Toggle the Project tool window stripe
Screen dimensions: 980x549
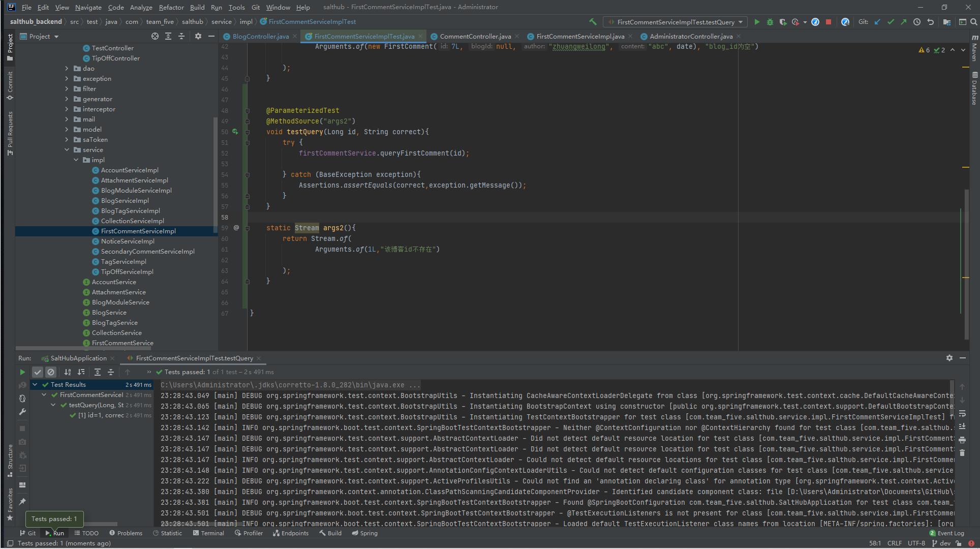(10, 47)
